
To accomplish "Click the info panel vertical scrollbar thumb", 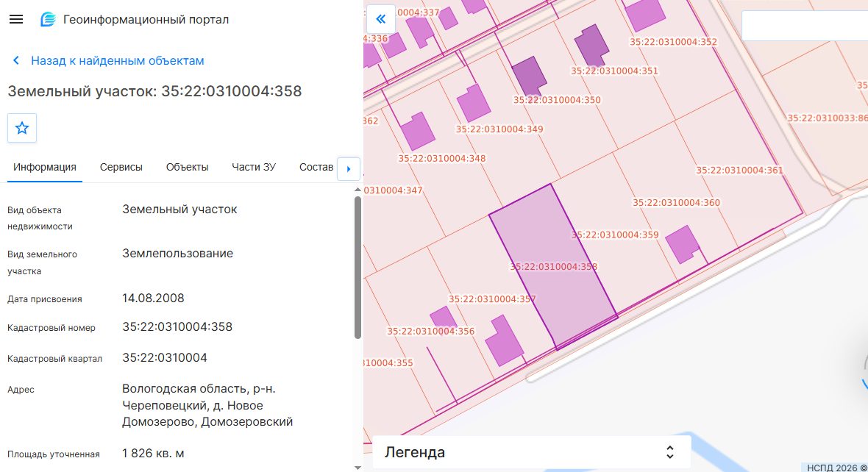I will (357, 268).
